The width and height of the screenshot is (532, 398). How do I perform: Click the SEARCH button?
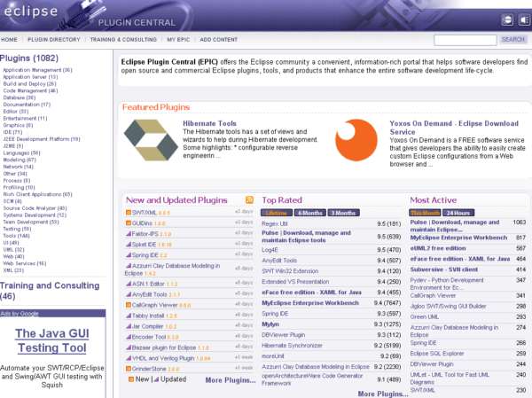[513, 40]
